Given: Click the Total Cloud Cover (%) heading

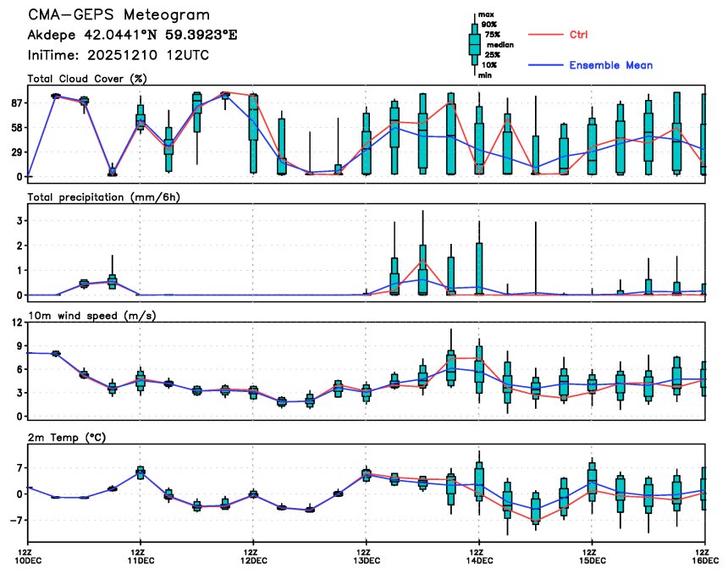Looking at the screenshot, I should click(87, 79).
